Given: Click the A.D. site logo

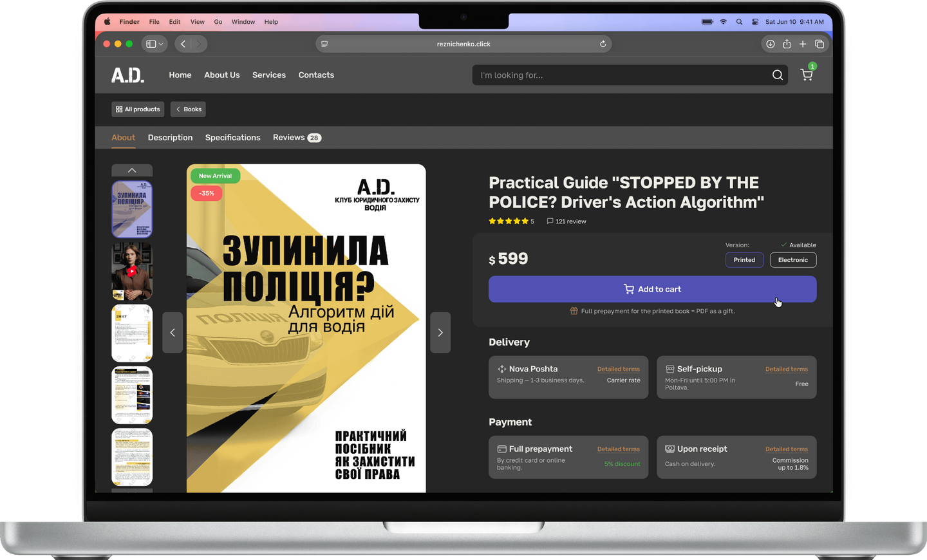Looking at the screenshot, I should click(x=127, y=75).
